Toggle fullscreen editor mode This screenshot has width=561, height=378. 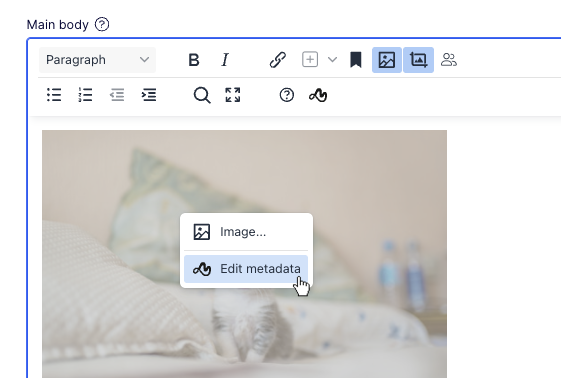pos(233,95)
